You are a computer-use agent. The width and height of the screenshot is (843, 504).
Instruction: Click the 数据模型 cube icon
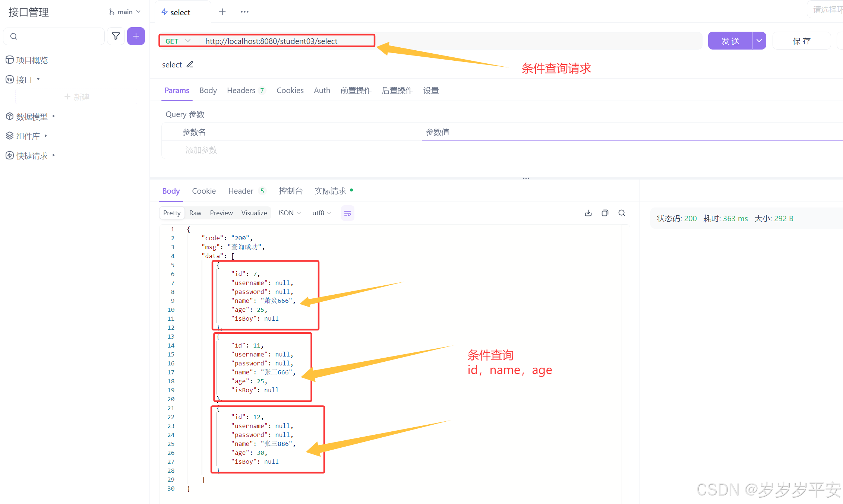coord(10,117)
